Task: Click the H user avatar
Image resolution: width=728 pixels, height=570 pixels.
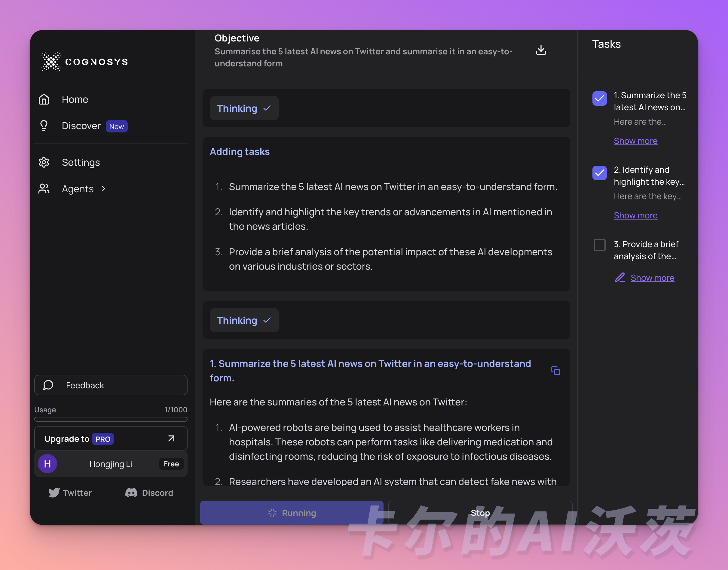Action: pos(47,464)
